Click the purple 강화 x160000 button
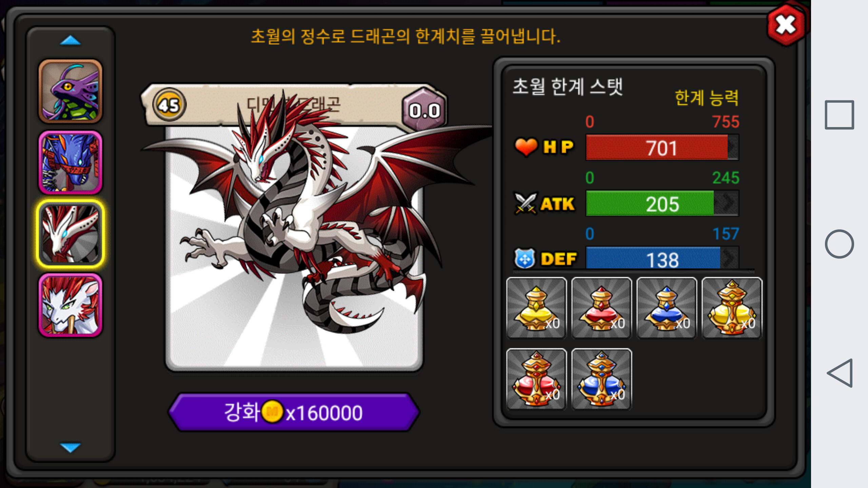868x488 pixels. 294,412
